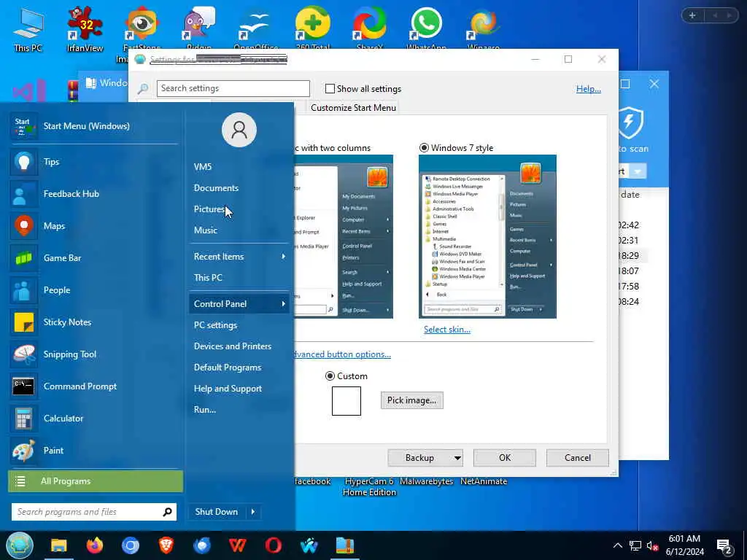Click the muted volume tray icon

[x=653, y=545]
